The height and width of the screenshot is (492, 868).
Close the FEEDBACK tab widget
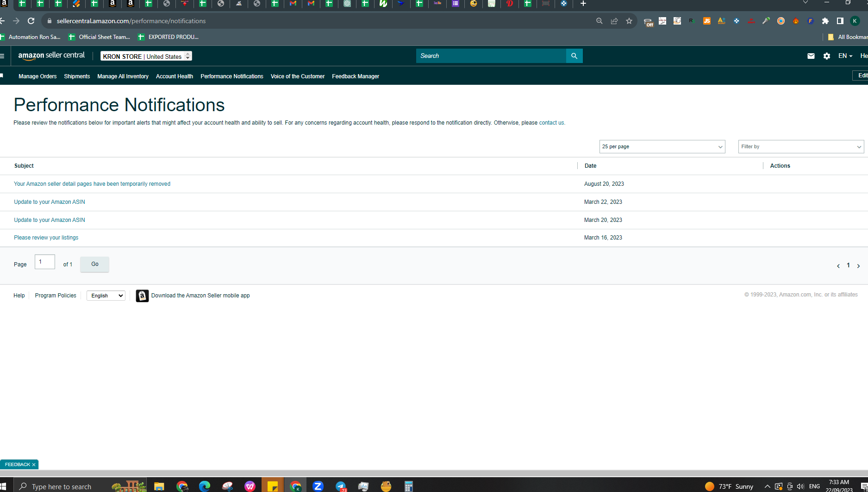(34, 465)
